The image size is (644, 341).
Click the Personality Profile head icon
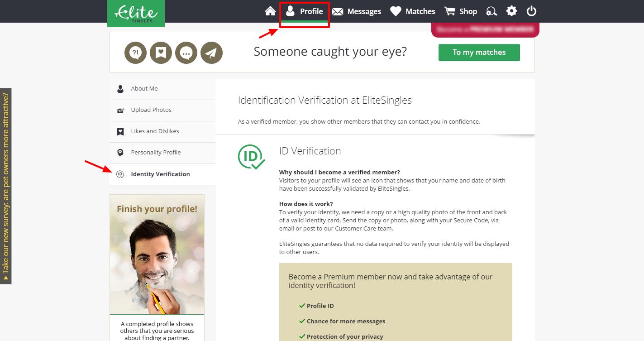[120, 153]
